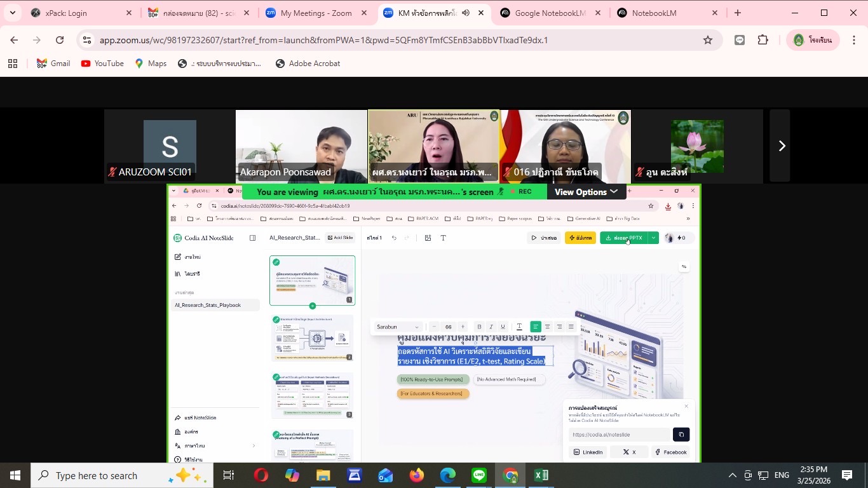Image resolution: width=868 pixels, height=488 pixels.
Task: Show next participants with the gallery arrow
Action: pos(782,146)
